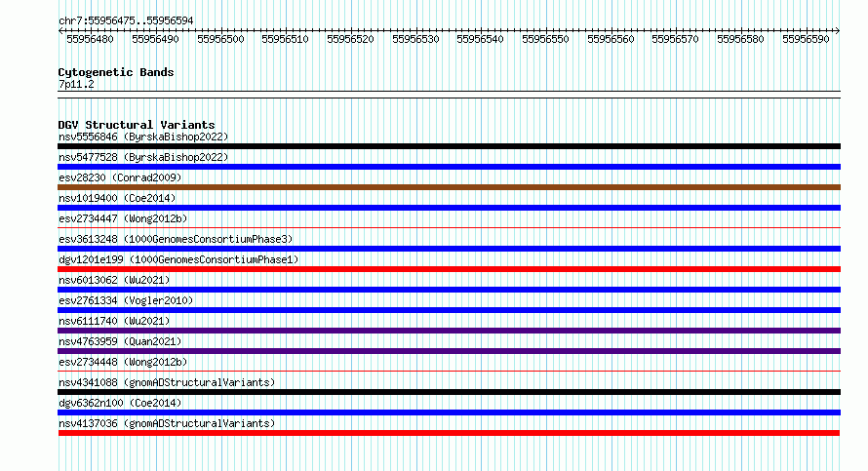Select the red bar under nsv4137036

(x=449, y=433)
